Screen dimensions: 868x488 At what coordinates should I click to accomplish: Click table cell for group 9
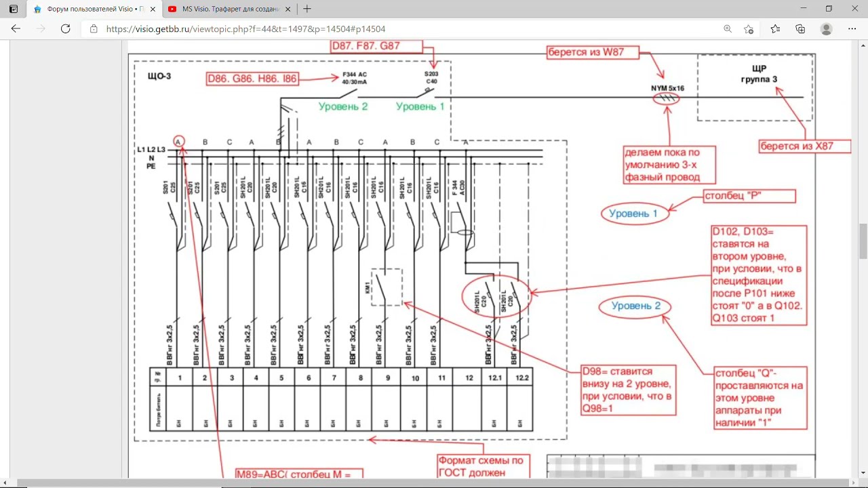click(388, 378)
